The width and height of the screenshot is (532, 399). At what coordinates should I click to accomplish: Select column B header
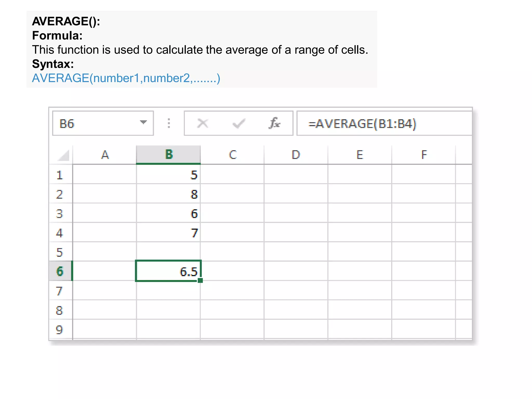[x=168, y=155]
